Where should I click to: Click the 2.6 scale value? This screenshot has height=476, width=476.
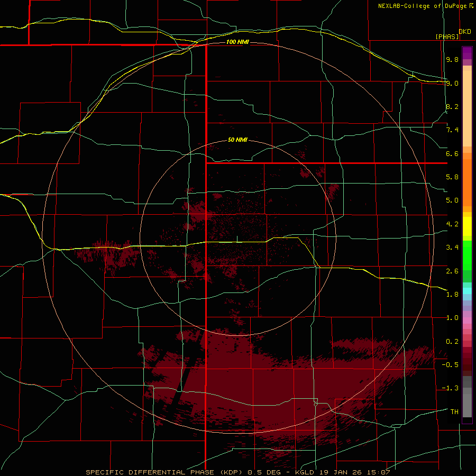pyautogui.click(x=452, y=271)
